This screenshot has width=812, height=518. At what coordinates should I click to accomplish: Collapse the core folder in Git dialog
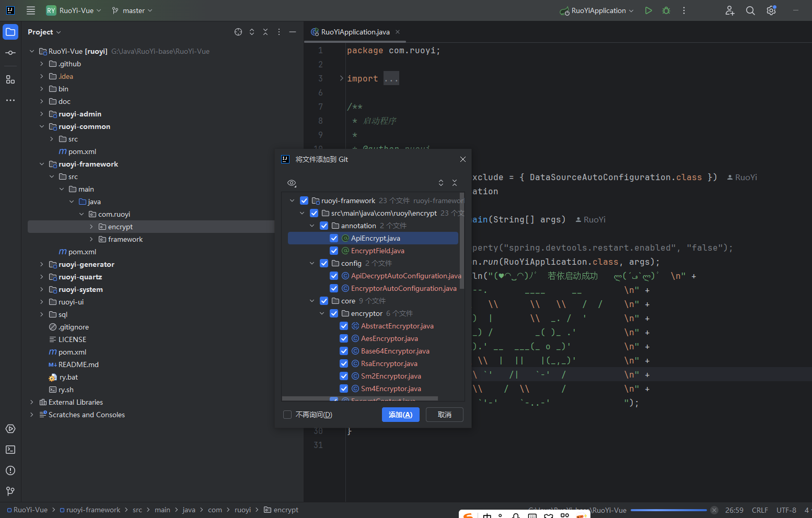(x=312, y=301)
